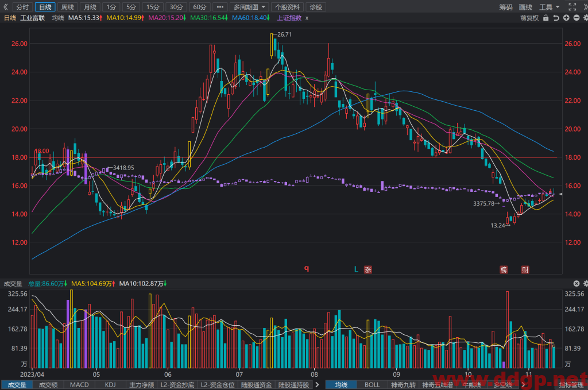Viewport: 588px width, 390px height.
Task: Click the MA5:15.33 legend
Action: 85,18
